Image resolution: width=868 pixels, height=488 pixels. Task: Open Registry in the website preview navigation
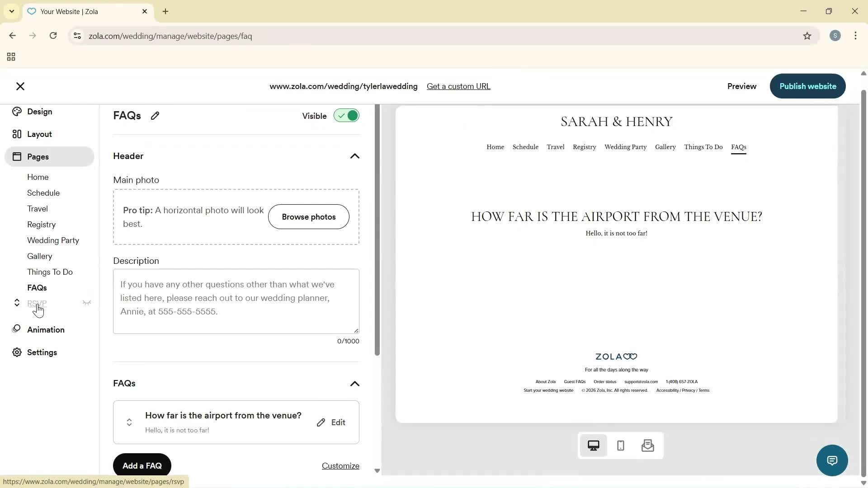[x=584, y=147]
